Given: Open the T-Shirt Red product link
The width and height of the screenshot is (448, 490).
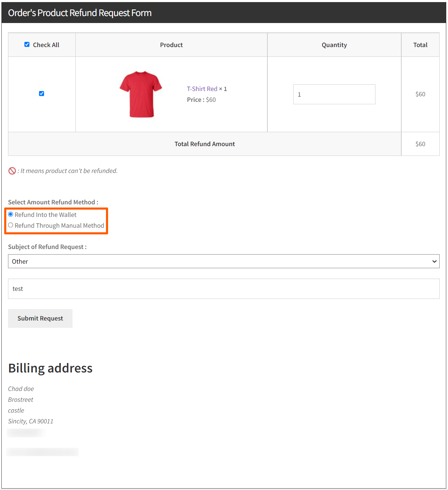Looking at the screenshot, I should pyautogui.click(x=202, y=89).
